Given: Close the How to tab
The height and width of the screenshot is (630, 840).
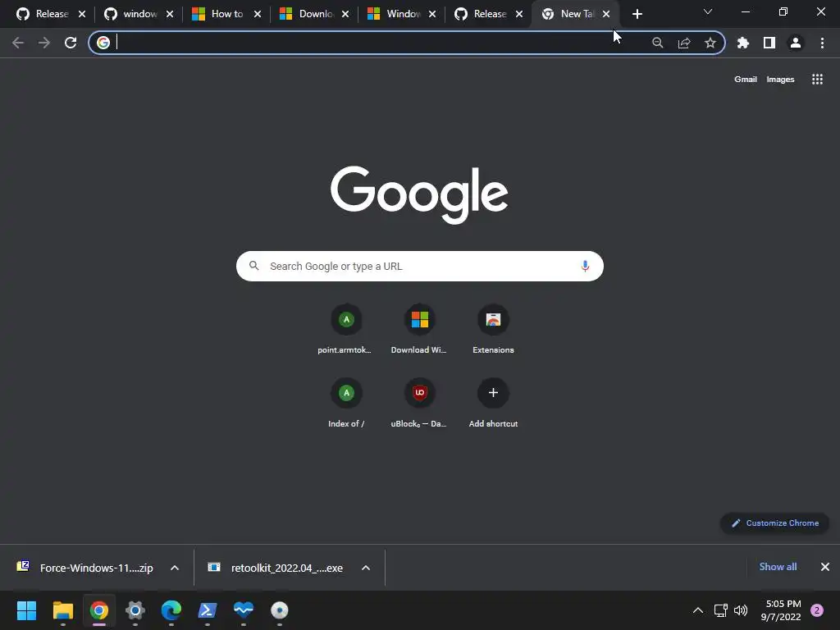Looking at the screenshot, I should pos(257,14).
